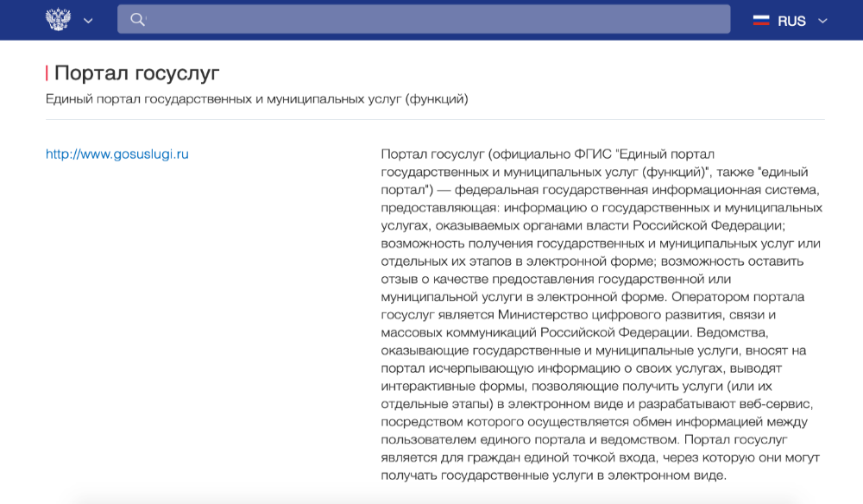The width and height of the screenshot is (863, 504).
Task: Click inside the search input field
Action: pyautogui.click(x=423, y=18)
